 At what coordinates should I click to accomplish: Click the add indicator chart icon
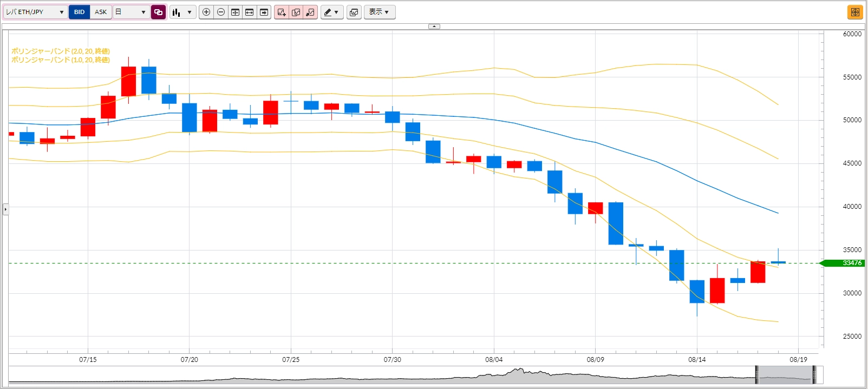tap(282, 12)
